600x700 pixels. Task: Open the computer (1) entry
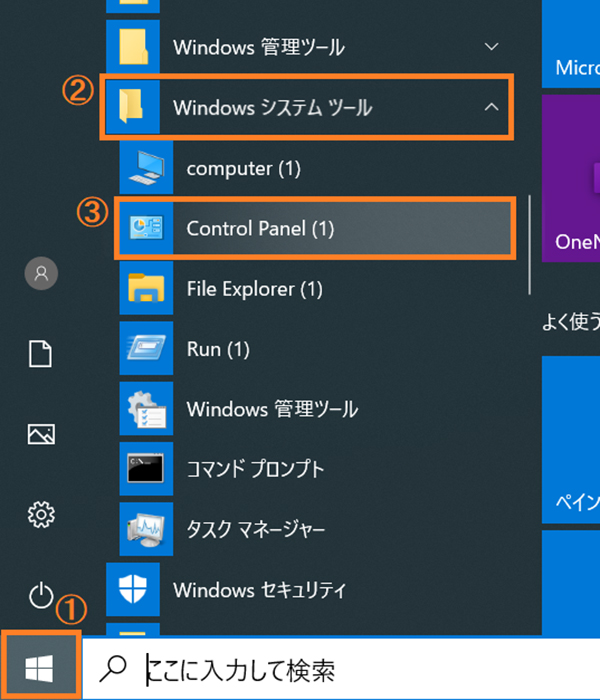(243, 169)
